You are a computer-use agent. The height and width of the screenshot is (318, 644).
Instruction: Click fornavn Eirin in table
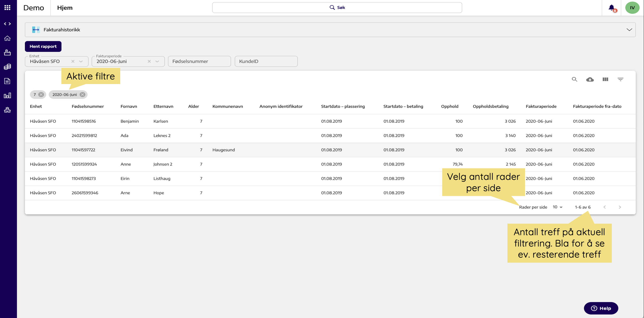tap(125, 178)
